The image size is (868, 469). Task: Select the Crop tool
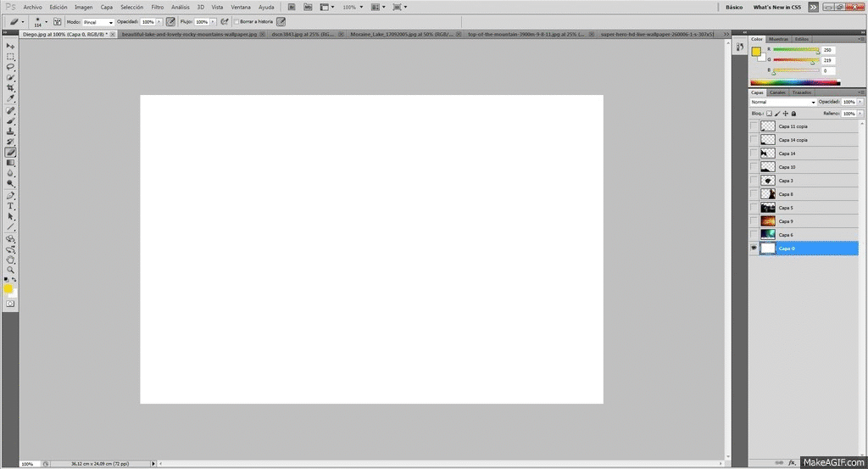(x=11, y=87)
